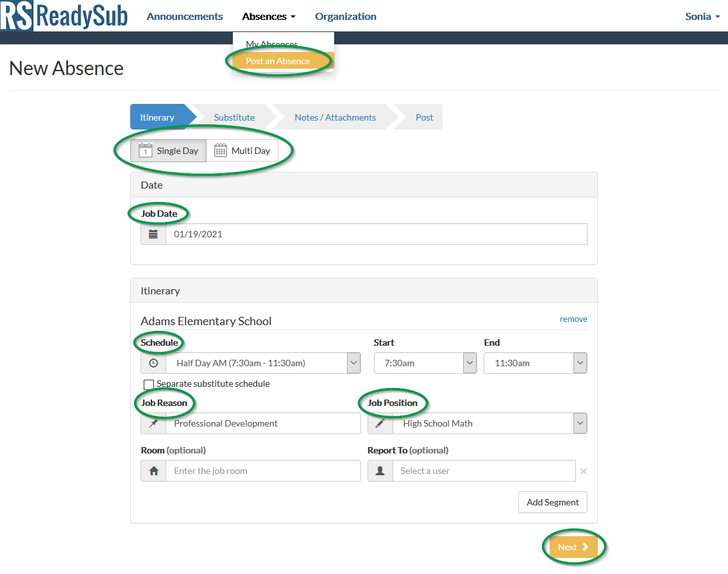The width and height of the screenshot is (728, 574).
Task: Switch to the Substitute step tab
Action: click(233, 117)
